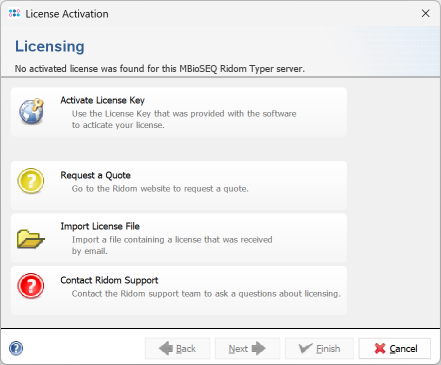Viewport: 441px width, 365px height.
Task: Click the 'Contact the Ridom support team' description
Action: point(206,294)
